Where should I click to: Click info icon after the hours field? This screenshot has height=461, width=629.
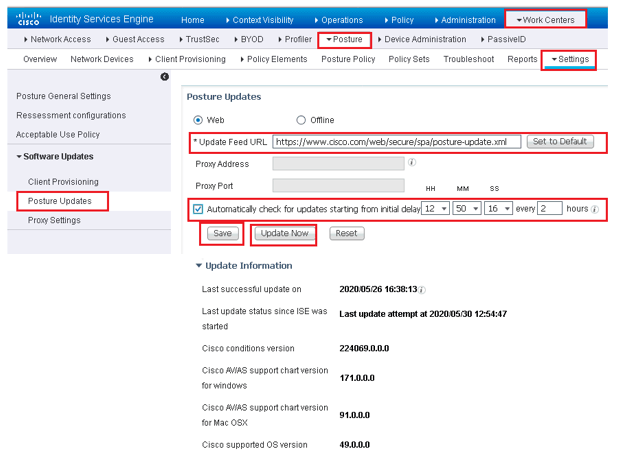tap(595, 209)
